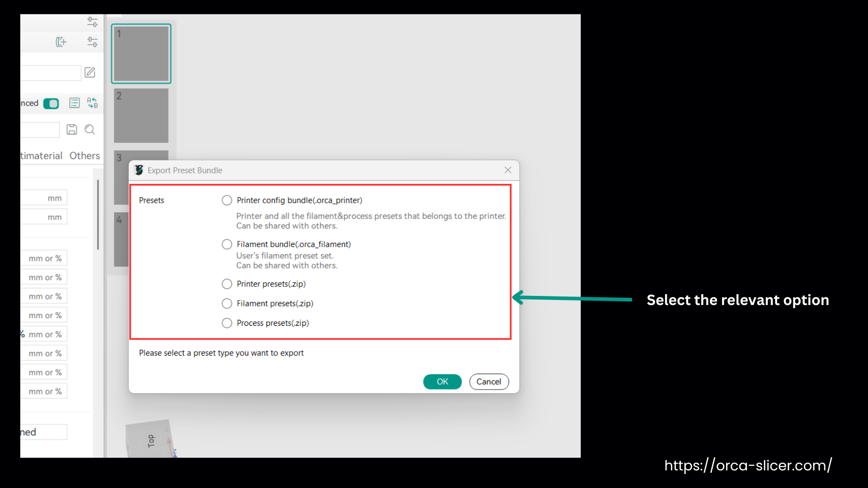Click the add filament icon
The height and width of the screenshot is (488, 868).
click(x=61, y=42)
